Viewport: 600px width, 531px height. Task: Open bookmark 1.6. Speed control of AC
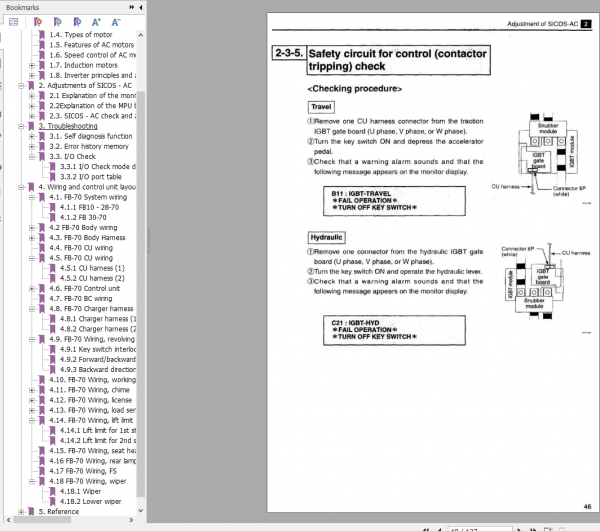tap(92, 55)
